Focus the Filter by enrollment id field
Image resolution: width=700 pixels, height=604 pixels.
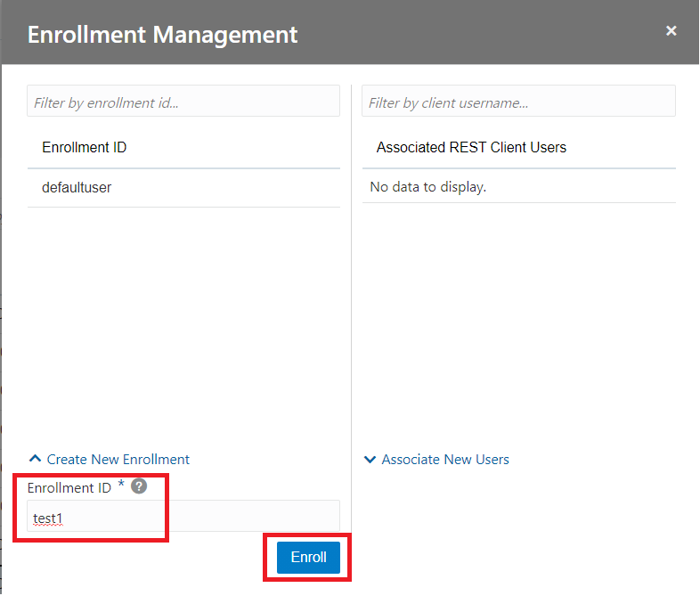[x=183, y=102]
